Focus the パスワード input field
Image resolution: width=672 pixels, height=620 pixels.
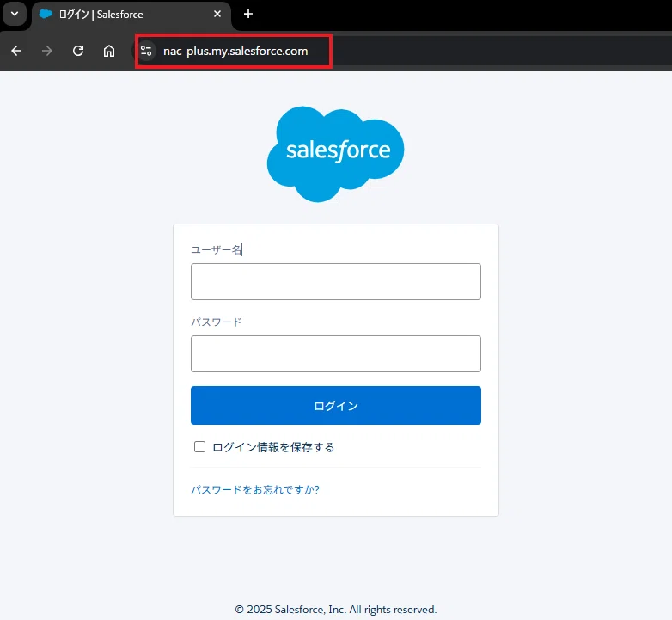coord(336,353)
